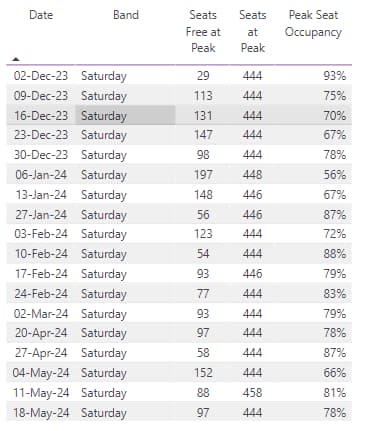371x431 pixels.
Task: Click the ascending sort arrow under Date
Action: pyautogui.click(x=16, y=59)
